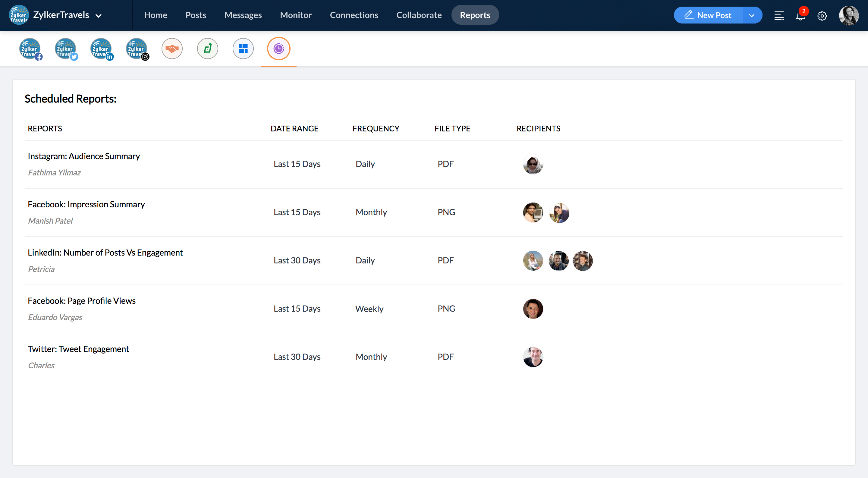Image resolution: width=868 pixels, height=478 pixels.
Task: Open Instagram: Audience Summary report
Action: click(83, 156)
